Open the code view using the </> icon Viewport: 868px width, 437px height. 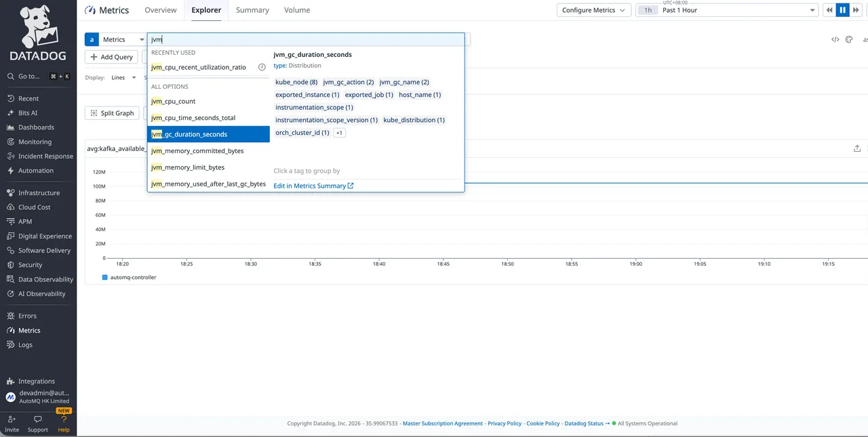click(835, 40)
